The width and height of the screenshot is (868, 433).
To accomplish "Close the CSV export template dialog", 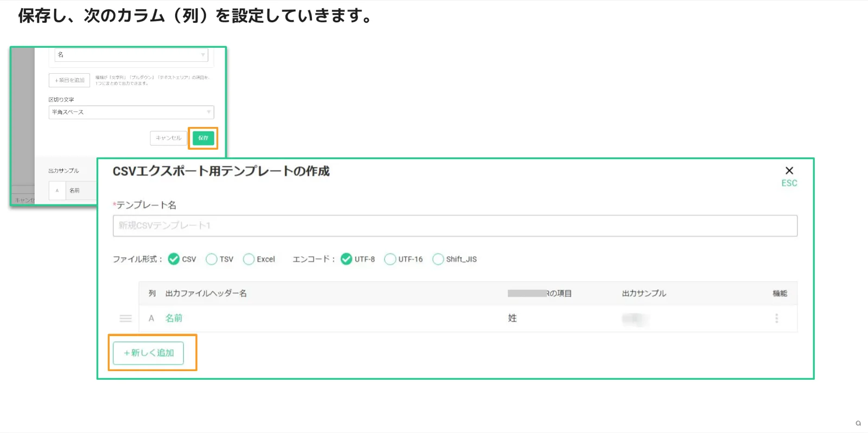I will tap(789, 170).
